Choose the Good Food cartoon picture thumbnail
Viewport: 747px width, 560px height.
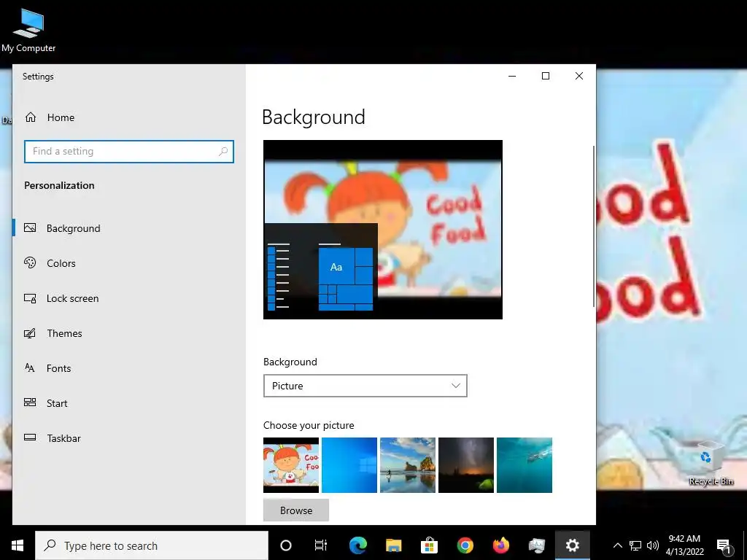tap(291, 465)
